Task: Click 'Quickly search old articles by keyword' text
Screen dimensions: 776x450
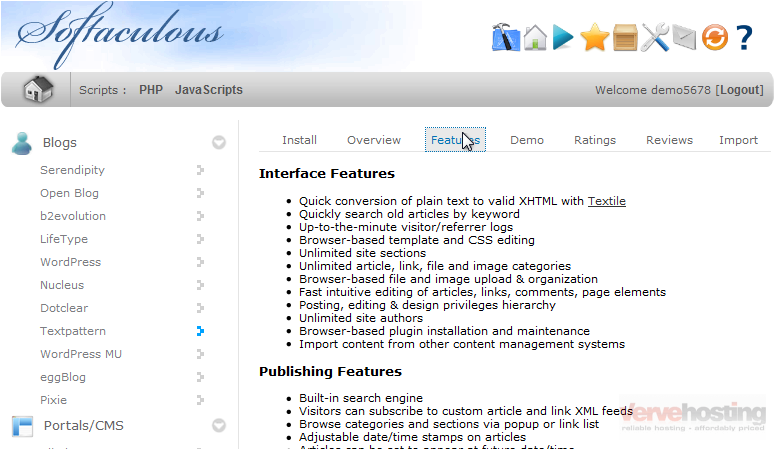Action: tap(409, 214)
